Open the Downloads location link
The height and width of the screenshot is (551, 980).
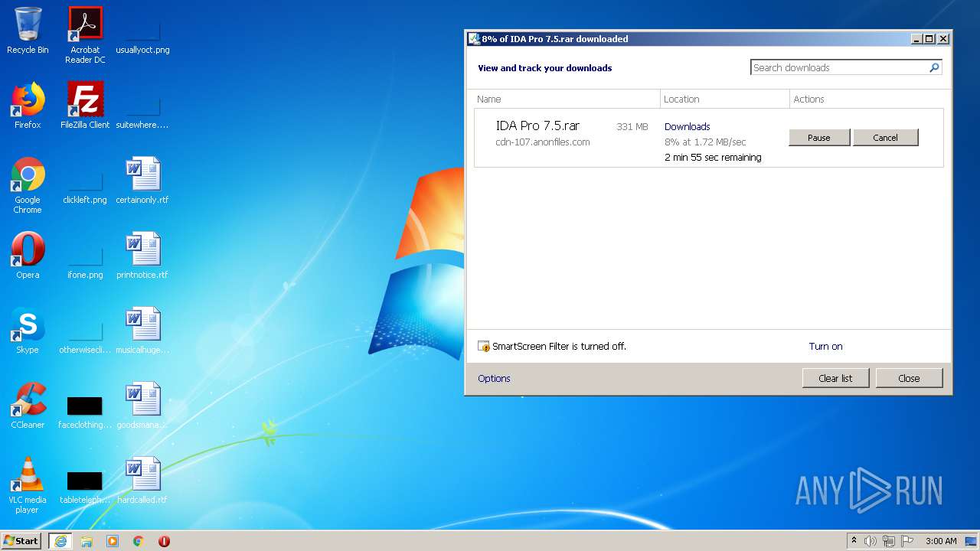click(687, 127)
